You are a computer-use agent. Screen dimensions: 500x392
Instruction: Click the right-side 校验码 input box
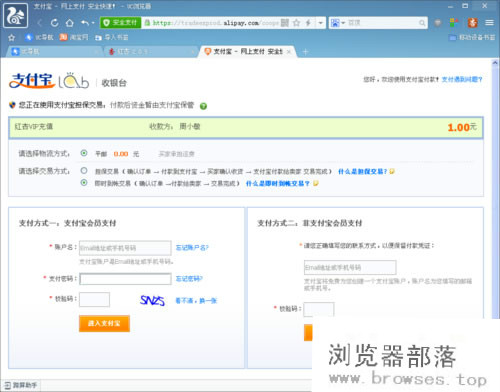[x=319, y=309]
